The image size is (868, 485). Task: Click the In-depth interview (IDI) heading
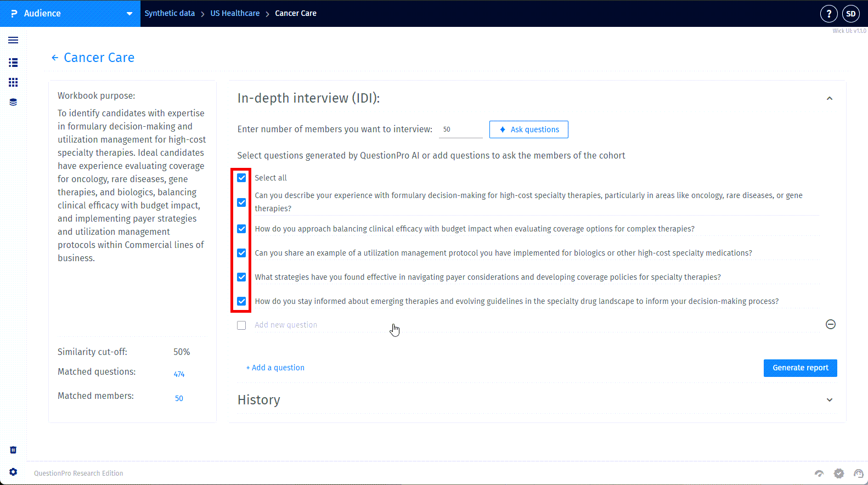coord(308,98)
